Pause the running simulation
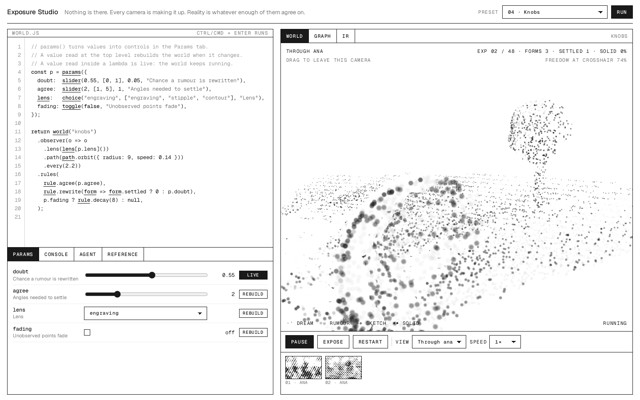The image size is (640, 400). [x=299, y=342]
